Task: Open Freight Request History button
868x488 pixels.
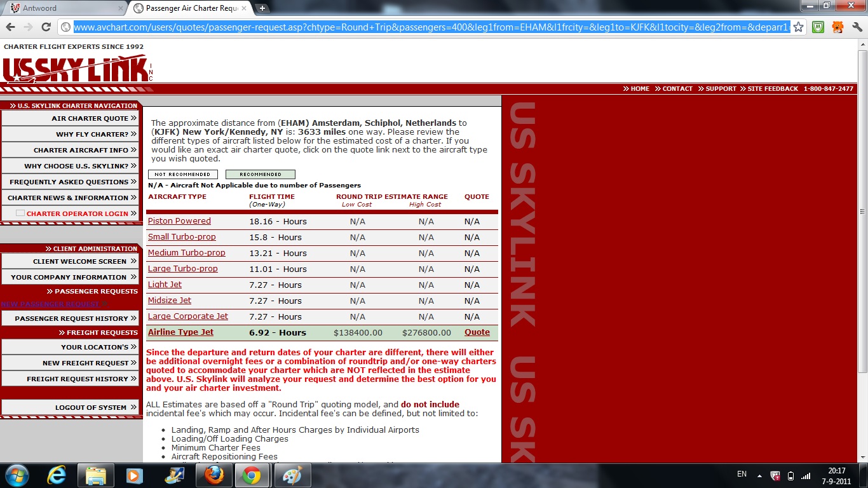Action: tap(70, 379)
